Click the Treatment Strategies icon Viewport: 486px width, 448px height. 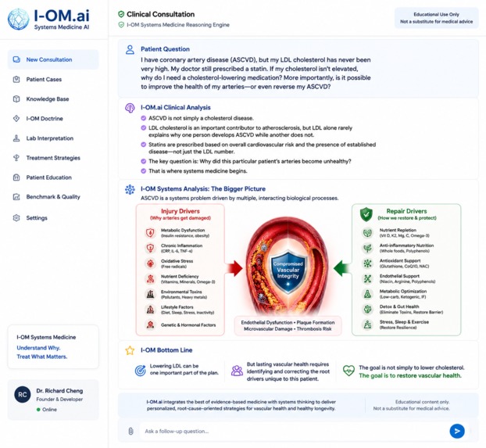click(x=16, y=158)
